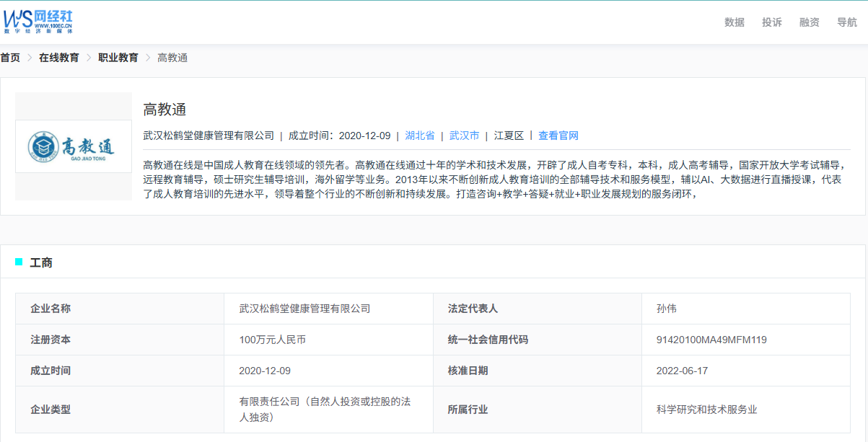868x442 pixels.
Task: Select the 所属行业 label cell
Action: tap(538, 410)
